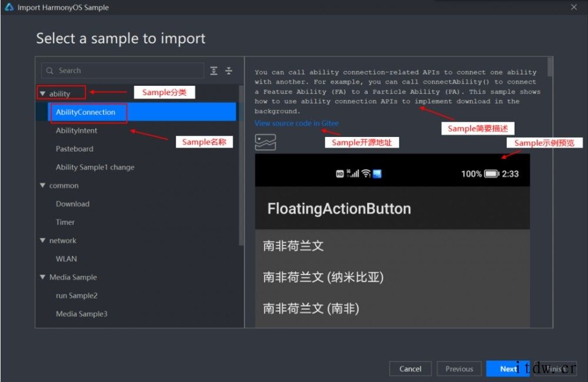Click the expand all icon beside search
Screen dimensions: 588x382
[214, 71]
